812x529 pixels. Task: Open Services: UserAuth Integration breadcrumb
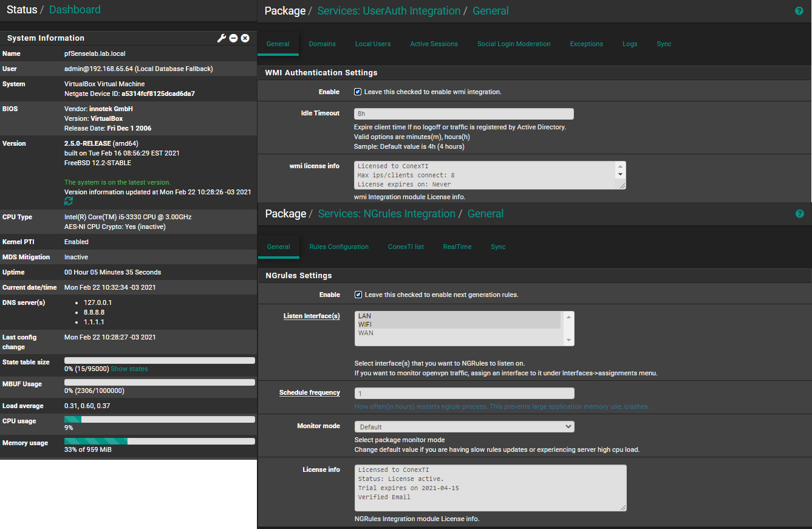[x=389, y=11]
